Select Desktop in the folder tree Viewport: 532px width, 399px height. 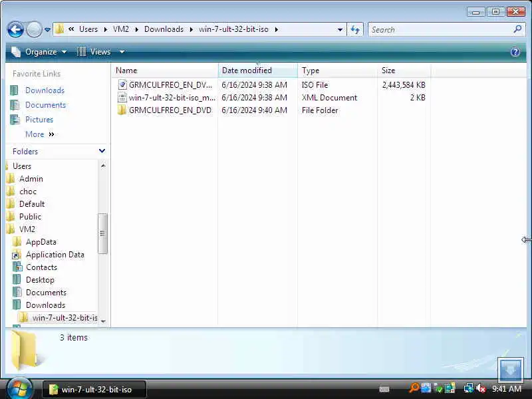(x=40, y=280)
